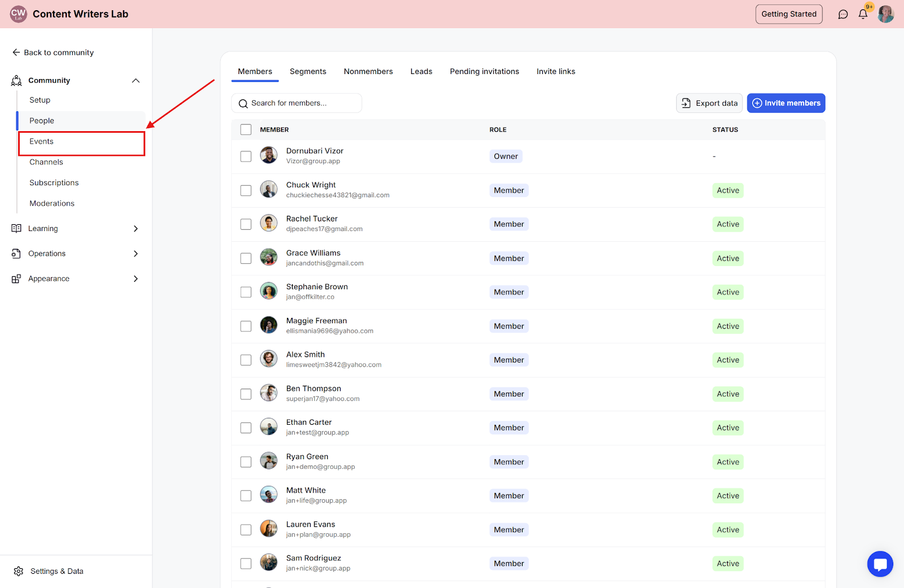Click the Settings & Data gear icon
The width and height of the screenshot is (904, 588).
point(19,571)
